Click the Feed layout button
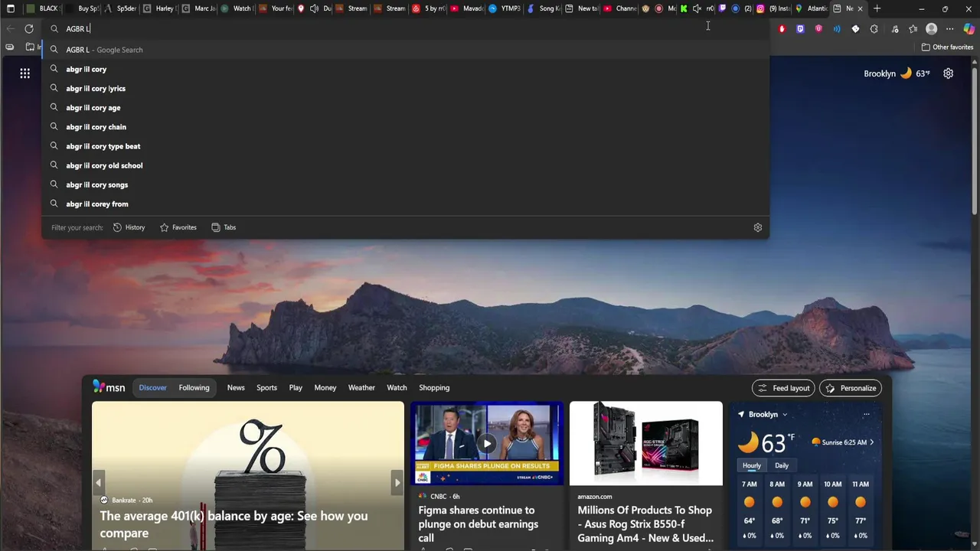This screenshot has width=980, height=551. [x=784, y=388]
